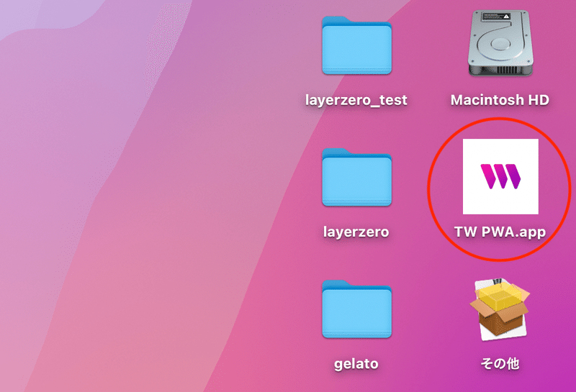Click the Macintosh HD label text

500,100
